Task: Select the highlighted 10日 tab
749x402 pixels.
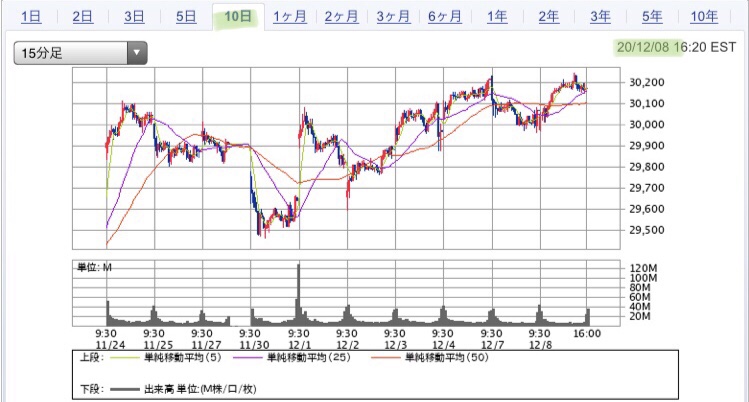Action: click(237, 17)
